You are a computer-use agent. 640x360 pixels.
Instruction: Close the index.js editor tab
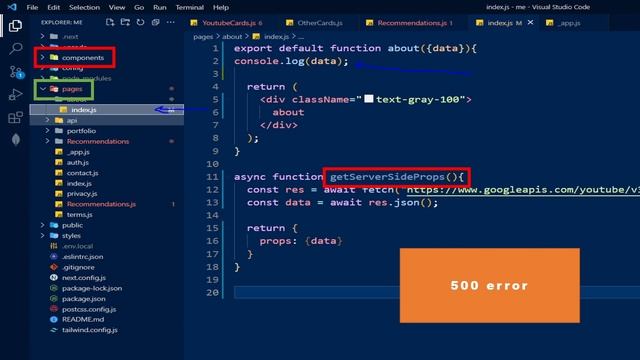530,22
